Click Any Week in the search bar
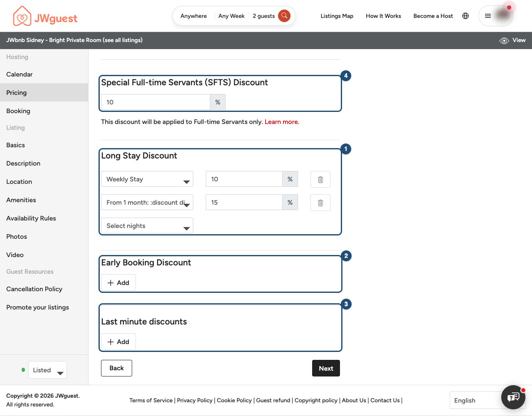 pos(232,16)
